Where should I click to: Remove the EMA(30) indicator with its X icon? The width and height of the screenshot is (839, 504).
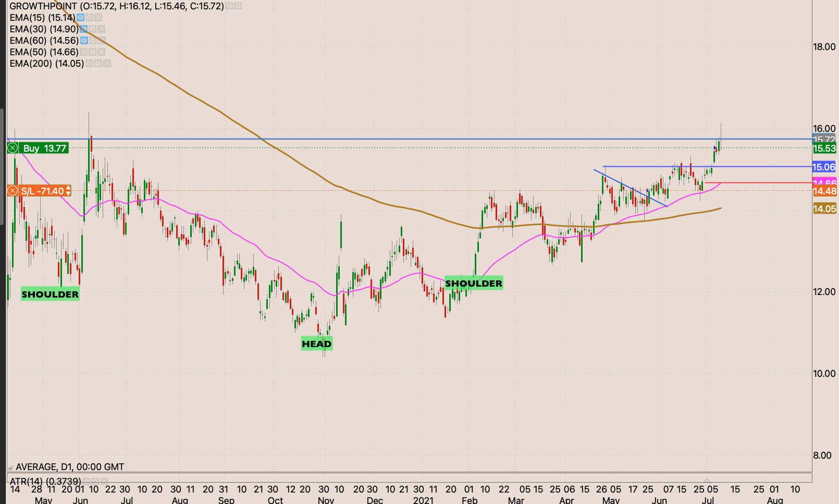[102, 29]
